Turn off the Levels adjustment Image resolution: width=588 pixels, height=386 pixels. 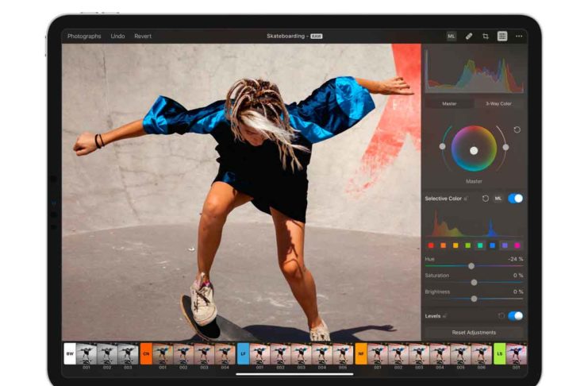click(x=515, y=316)
